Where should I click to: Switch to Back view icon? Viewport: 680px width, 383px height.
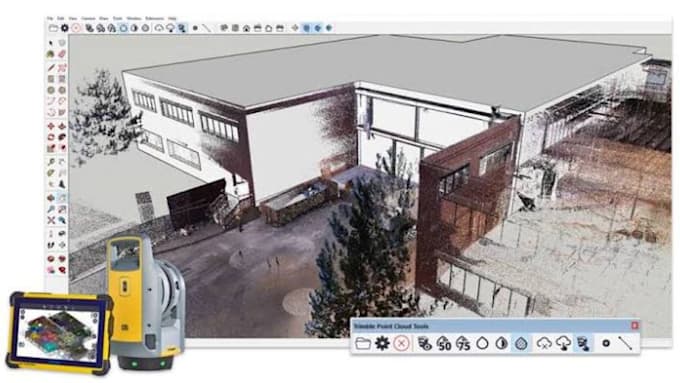(x=269, y=28)
